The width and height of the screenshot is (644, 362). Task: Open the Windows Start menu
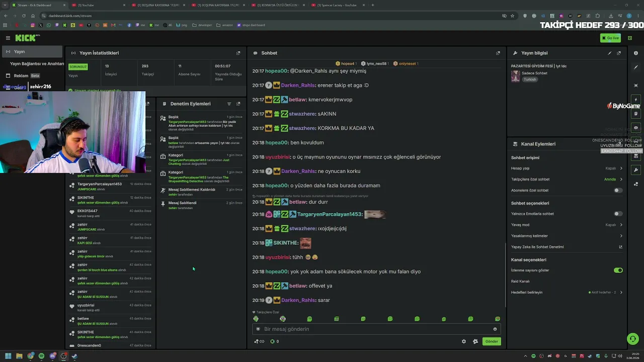click(8, 356)
